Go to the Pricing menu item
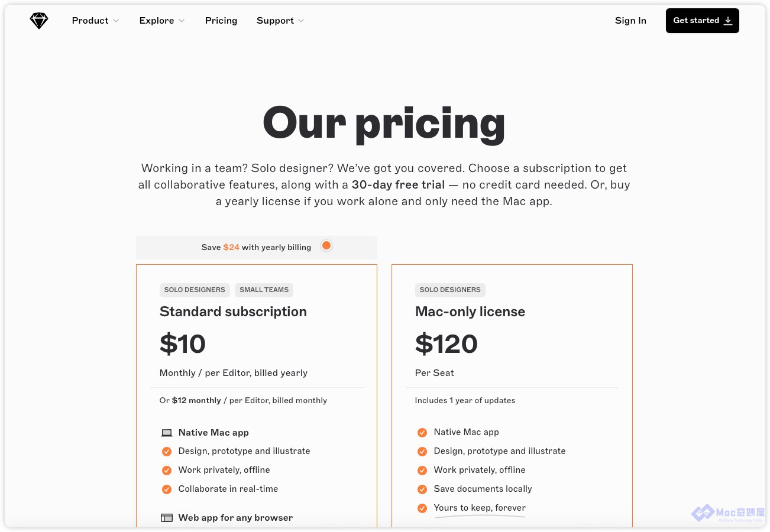Image resolution: width=770 pixels, height=532 pixels. click(221, 21)
